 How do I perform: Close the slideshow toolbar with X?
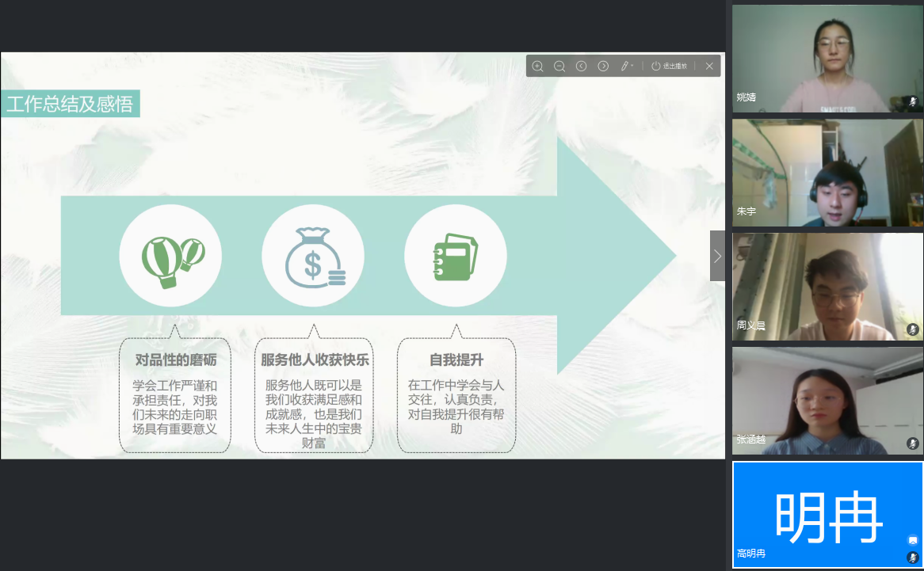click(709, 67)
